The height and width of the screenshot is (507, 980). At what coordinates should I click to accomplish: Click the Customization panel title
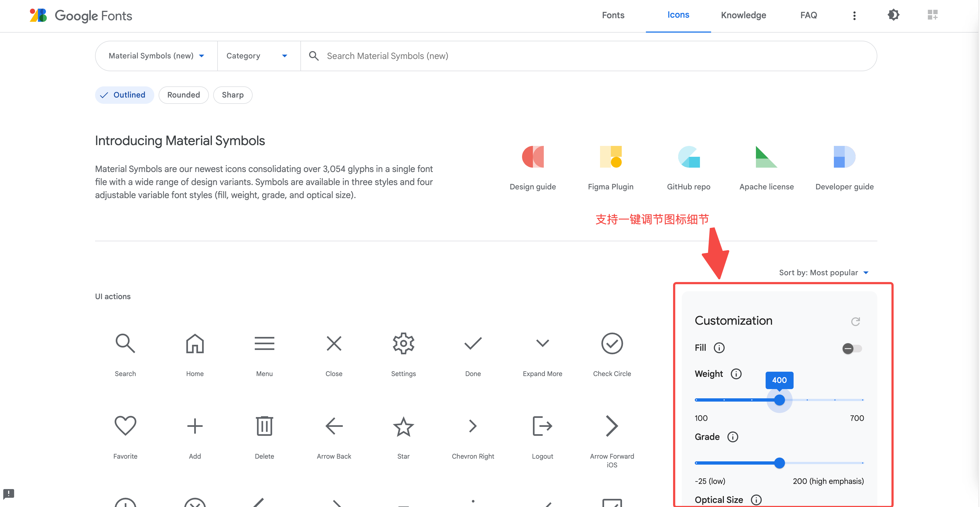pyautogui.click(x=733, y=321)
